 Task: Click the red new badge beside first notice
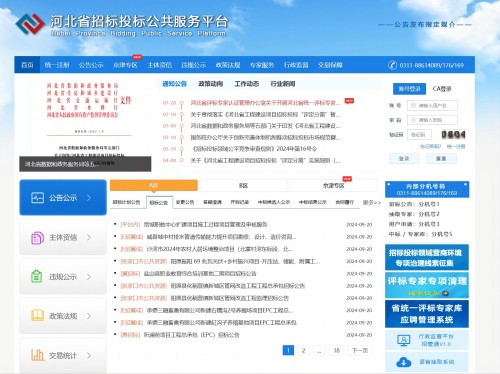(349, 101)
